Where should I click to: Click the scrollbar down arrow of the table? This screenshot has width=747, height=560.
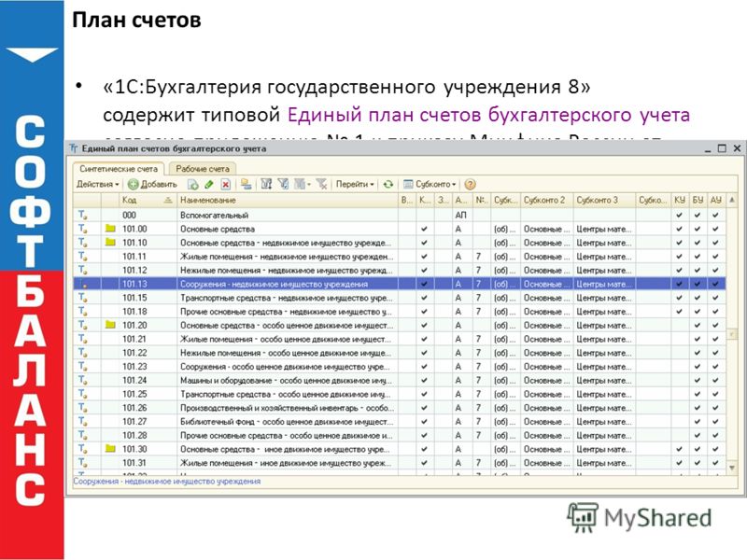coord(732,469)
